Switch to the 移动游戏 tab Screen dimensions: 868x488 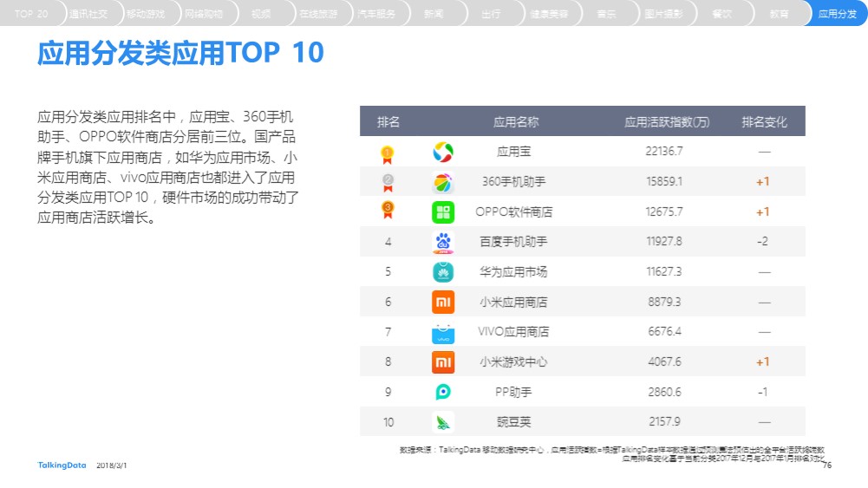147,13
